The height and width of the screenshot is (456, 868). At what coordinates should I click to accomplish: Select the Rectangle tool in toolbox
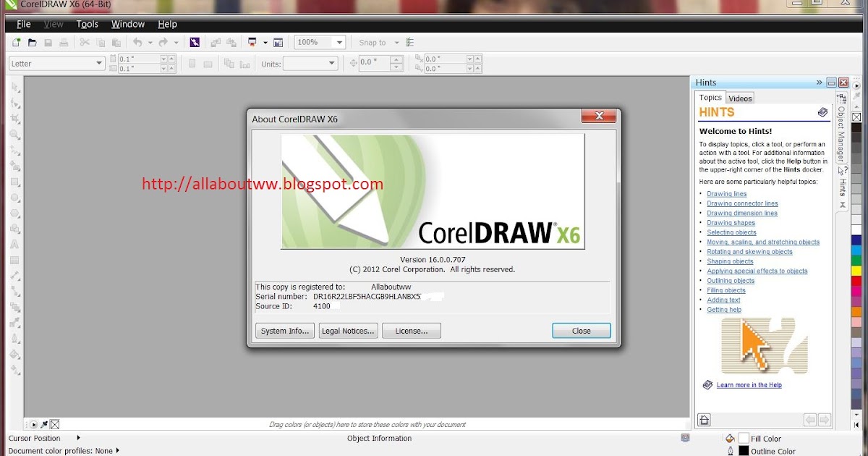14,182
